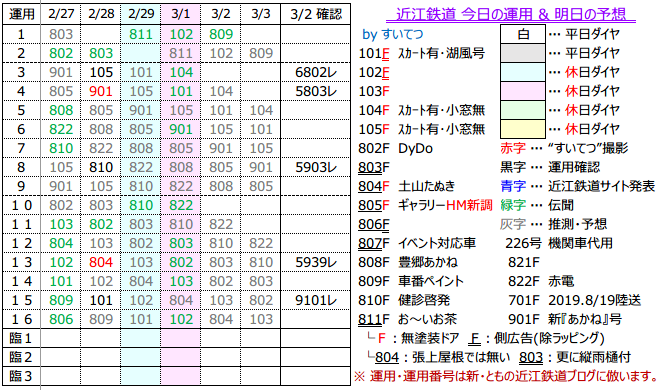This screenshot has height=390, width=668.
Task: Click the 青字 … 近江鉄道サイト発表 legend line
Action: [x=577, y=186]
